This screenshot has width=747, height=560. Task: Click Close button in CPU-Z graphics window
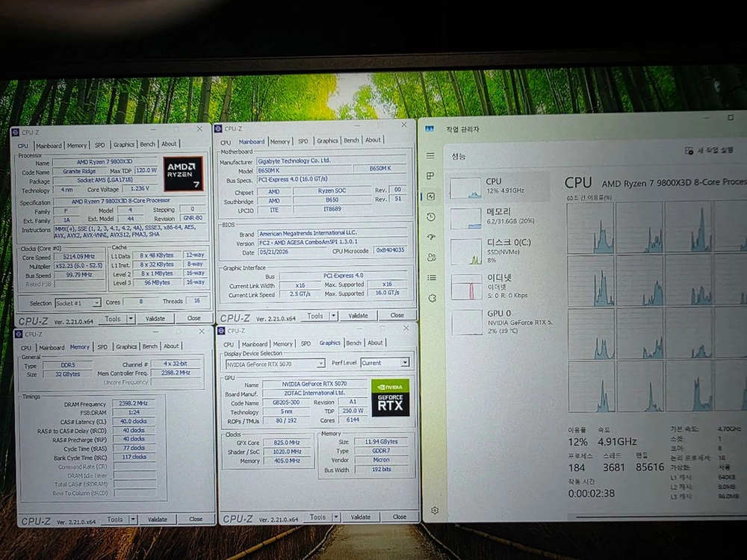coord(399,516)
